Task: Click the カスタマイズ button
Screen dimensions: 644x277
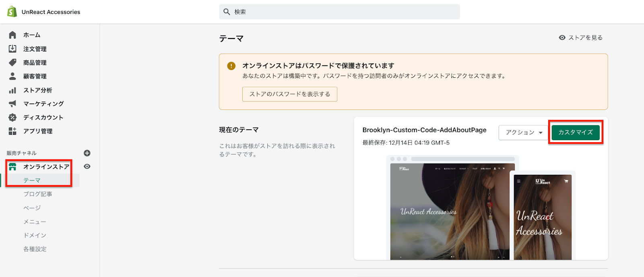Action: pos(575,132)
